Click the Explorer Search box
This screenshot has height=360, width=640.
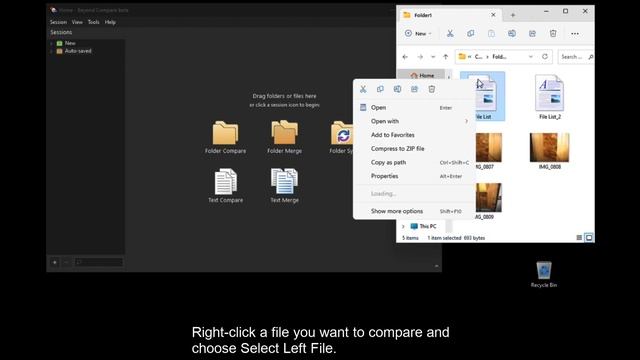pyautogui.click(x=576, y=57)
